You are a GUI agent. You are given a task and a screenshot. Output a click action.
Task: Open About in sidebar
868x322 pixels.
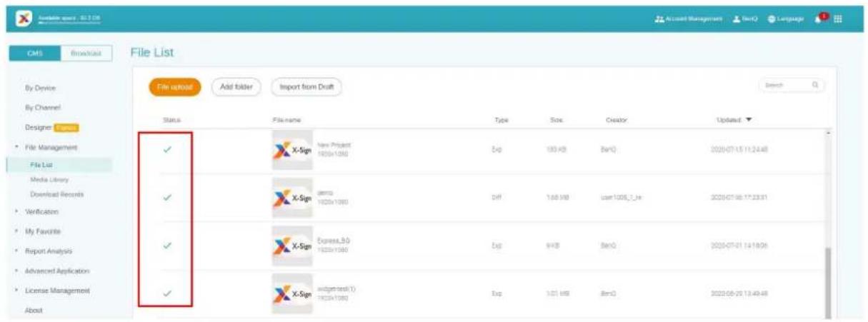point(34,311)
